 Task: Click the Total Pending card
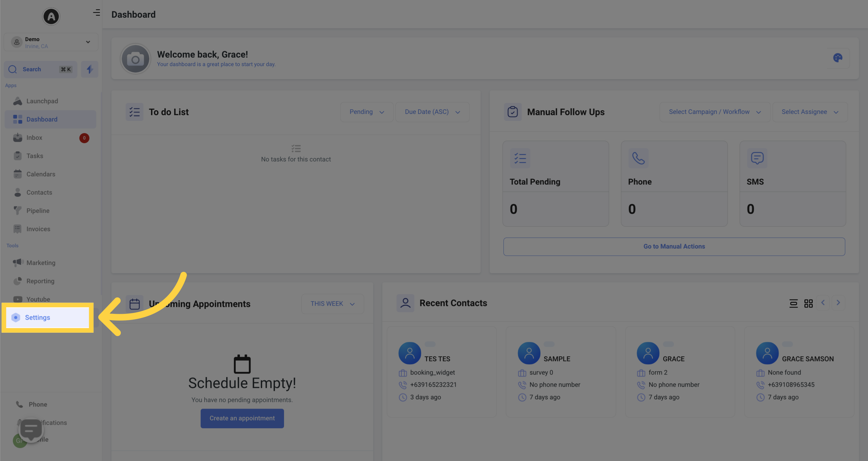[556, 183]
